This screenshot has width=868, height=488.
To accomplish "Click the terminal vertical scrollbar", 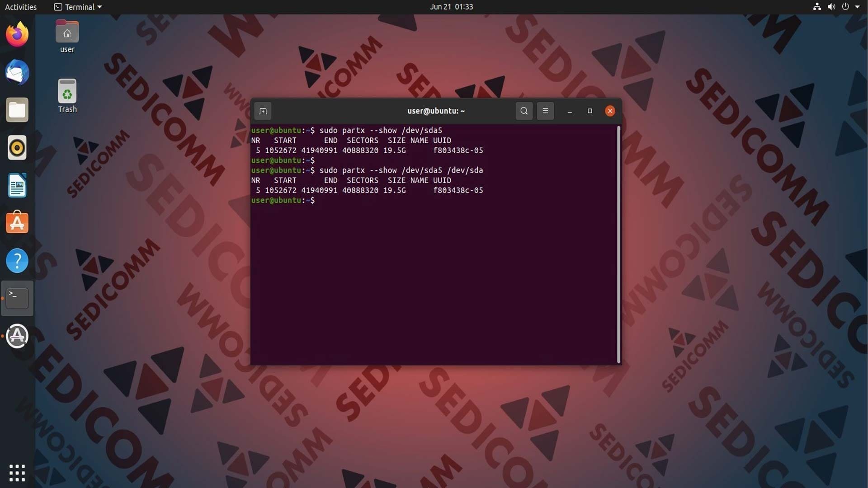I will click(x=618, y=244).
